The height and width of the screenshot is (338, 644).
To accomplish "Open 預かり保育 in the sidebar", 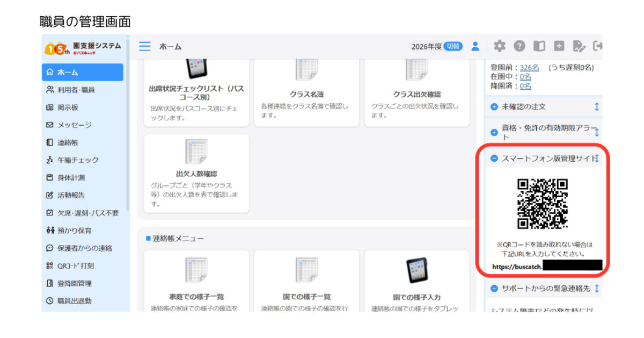I will [x=83, y=231].
